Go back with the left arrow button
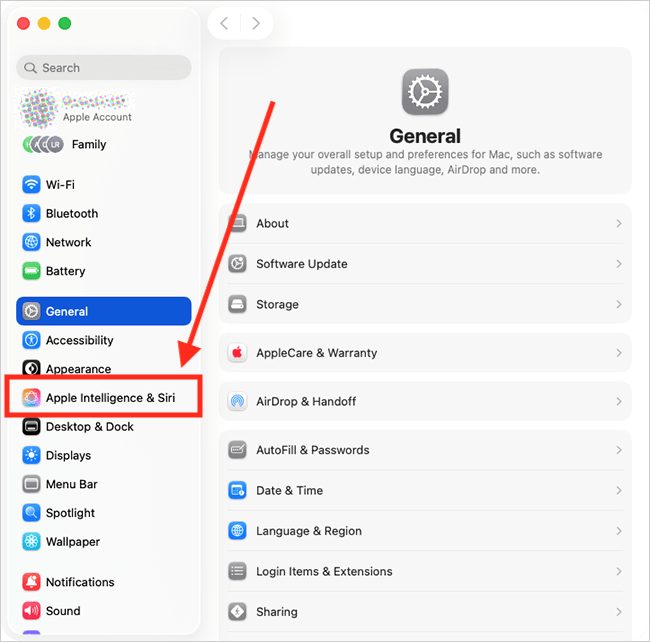 point(224,23)
